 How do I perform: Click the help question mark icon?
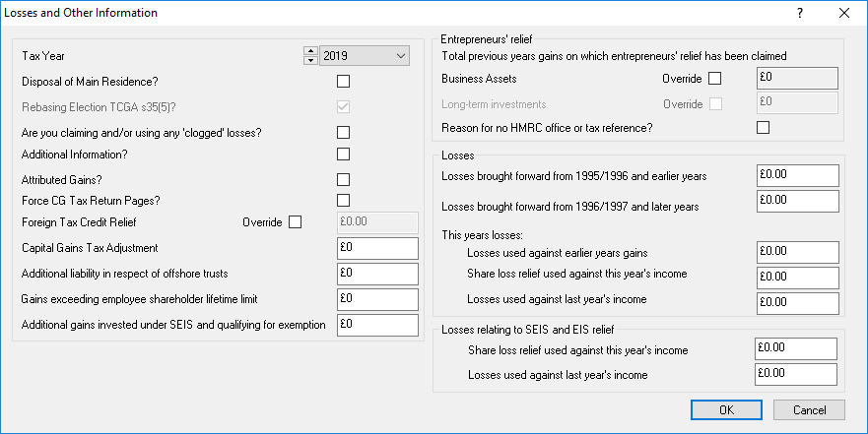point(800,13)
